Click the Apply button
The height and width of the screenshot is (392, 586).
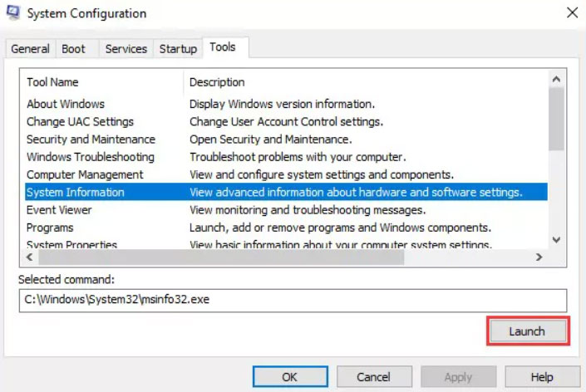459,377
